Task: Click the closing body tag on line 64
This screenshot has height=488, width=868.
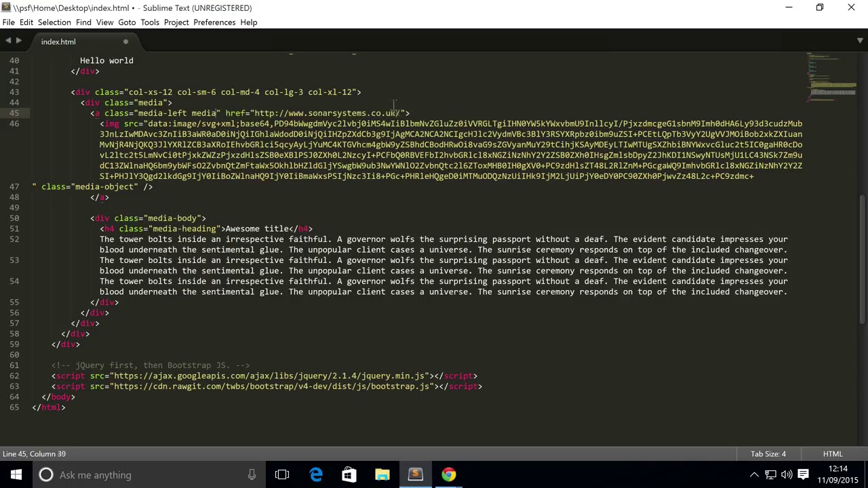Action: 58,396
